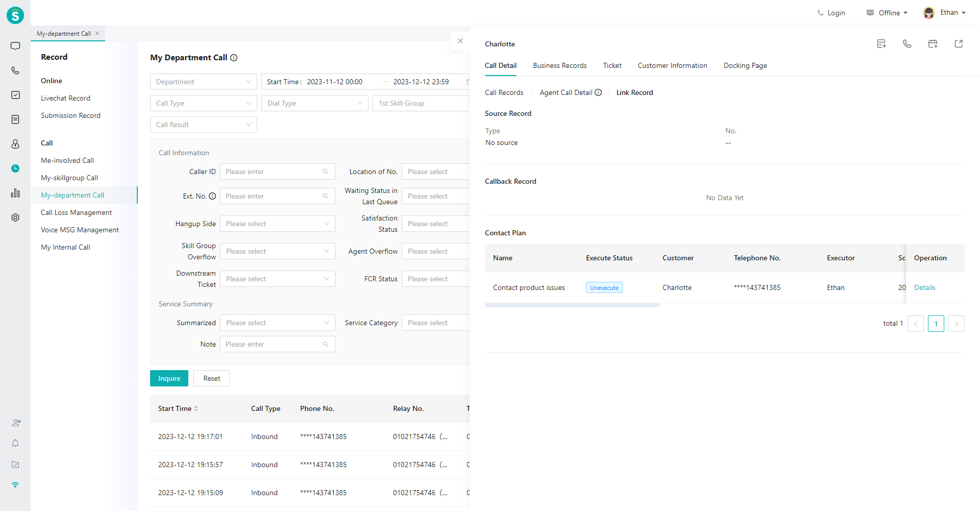This screenshot has width=980, height=511.
Task: Select the Link Record sub-tab
Action: click(x=634, y=92)
